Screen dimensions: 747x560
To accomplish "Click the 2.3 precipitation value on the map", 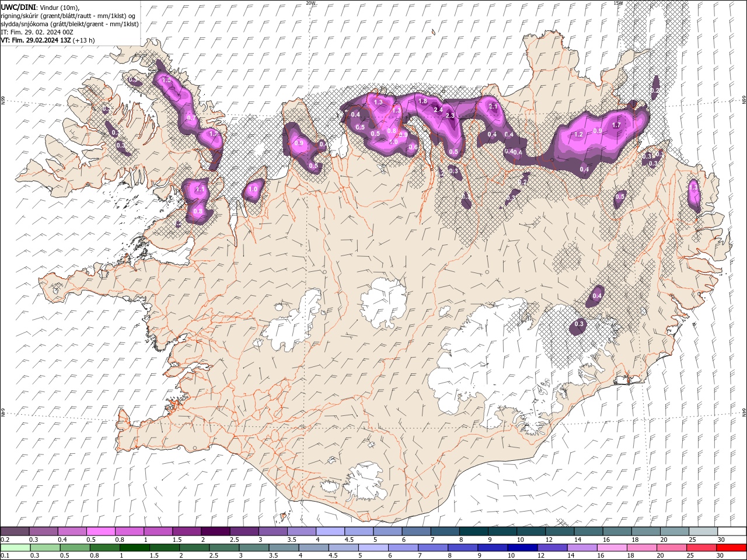I will tap(450, 116).
